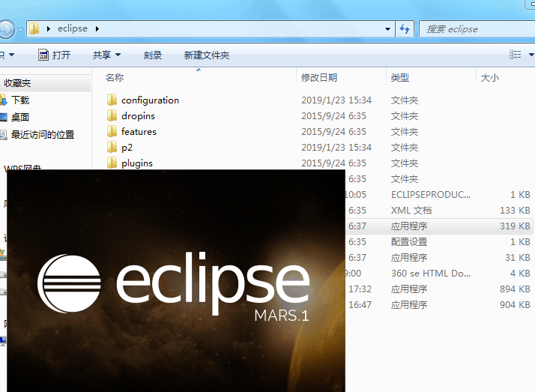The height and width of the screenshot is (392, 535).
Task: Click the ECLIPSEPRODUC... type cell
Action: pyautogui.click(x=431, y=194)
